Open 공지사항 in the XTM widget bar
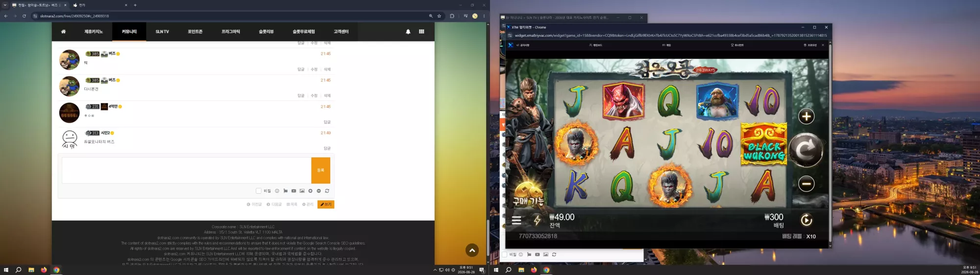Viewport: 980px width, 275px height. point(523,45)
